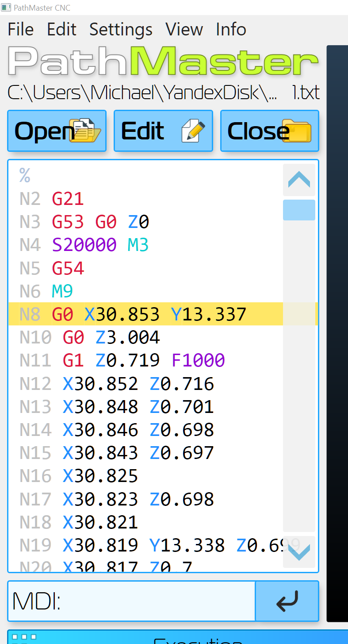Open the Edit menu

click(x=61, y=30)
